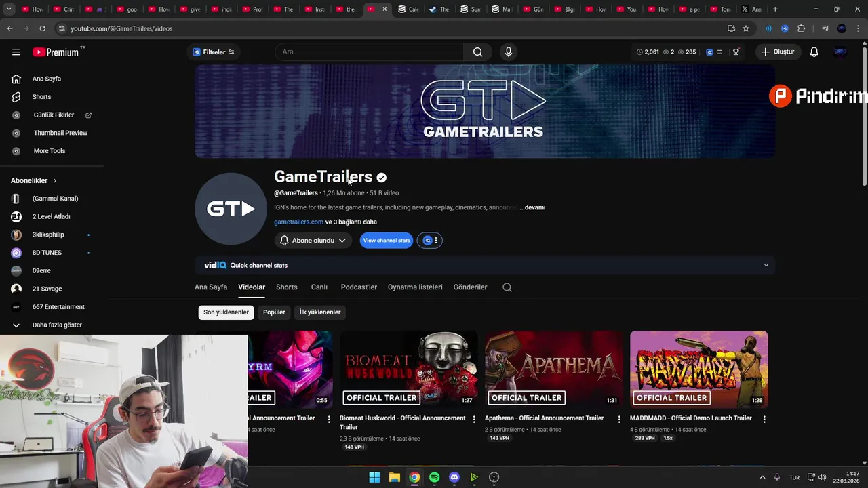Open the Chrome extensions puzzle icon
The height and width of the screenshot is (488, 868).
pyautogui.click(x=802, y=28)
